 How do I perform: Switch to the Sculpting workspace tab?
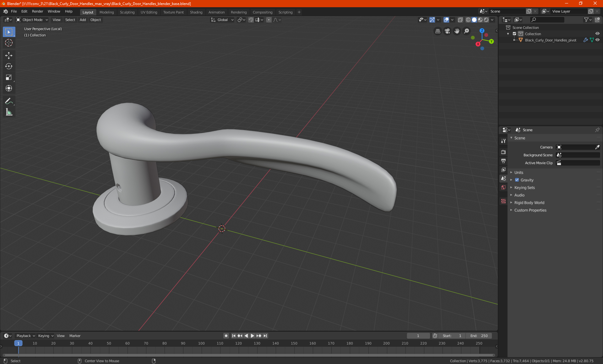pyautogui.click(x=127, y=12)
